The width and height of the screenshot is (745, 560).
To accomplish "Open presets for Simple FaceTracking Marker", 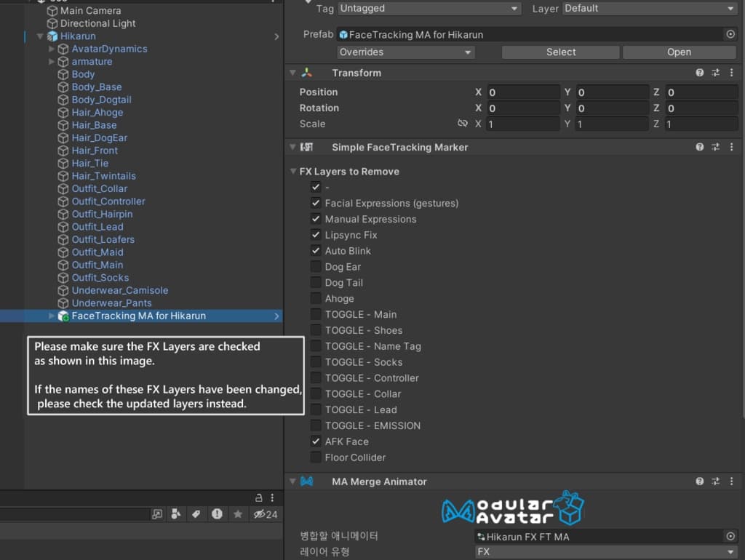I will [x=715, y=147].
